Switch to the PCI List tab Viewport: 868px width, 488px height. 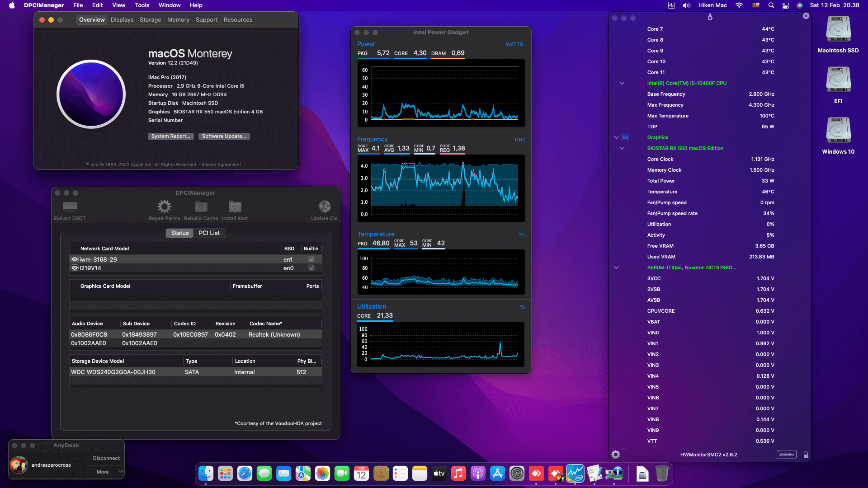click(209, 233)
